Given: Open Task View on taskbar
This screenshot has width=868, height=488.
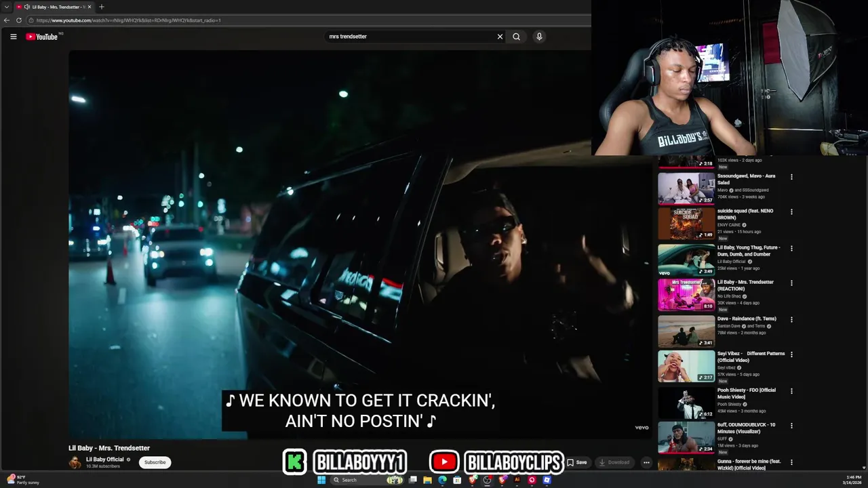Looking at the screenshot, I should coord(412,480).
